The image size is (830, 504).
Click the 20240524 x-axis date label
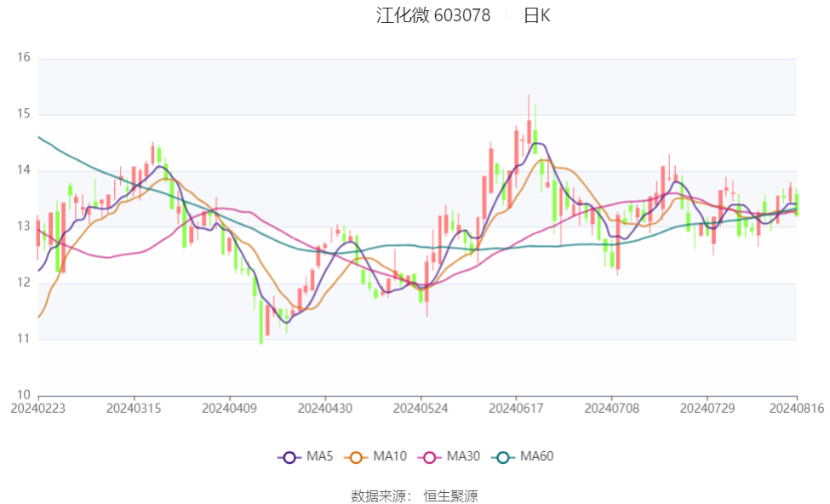pyautogui.click(x=421, y=409)
